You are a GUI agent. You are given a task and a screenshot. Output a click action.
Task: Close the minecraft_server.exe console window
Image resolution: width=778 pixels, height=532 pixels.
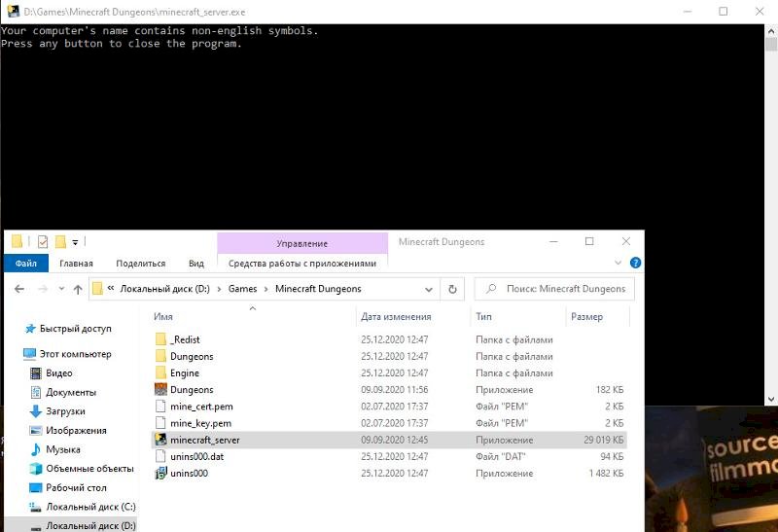tap(760, 12)
